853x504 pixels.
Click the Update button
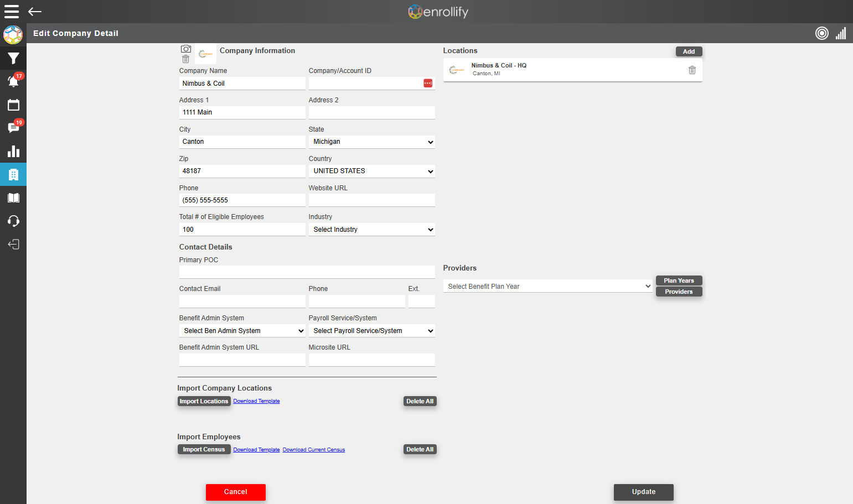pos(644,492)
